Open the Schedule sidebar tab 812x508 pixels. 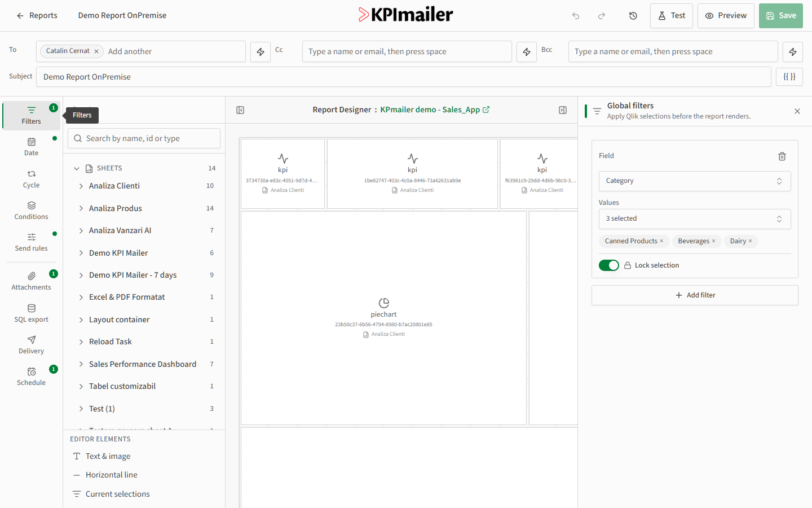coord(32,376)
